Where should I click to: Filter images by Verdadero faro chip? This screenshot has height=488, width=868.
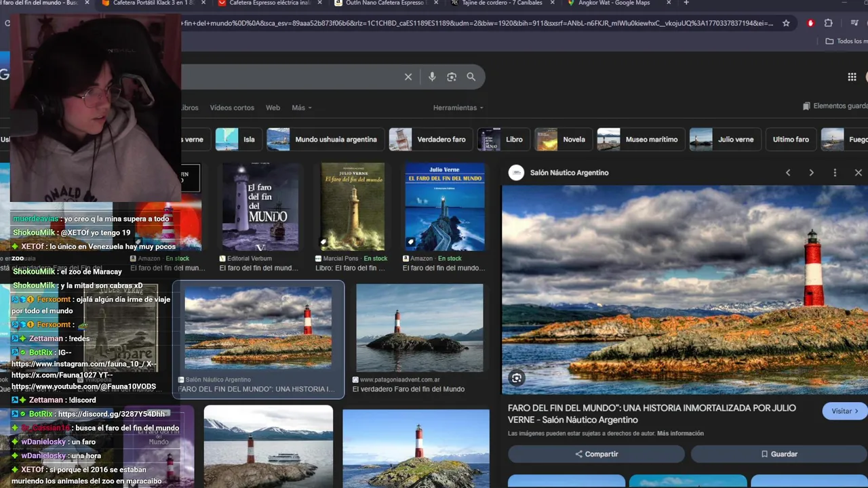point(430,140)
